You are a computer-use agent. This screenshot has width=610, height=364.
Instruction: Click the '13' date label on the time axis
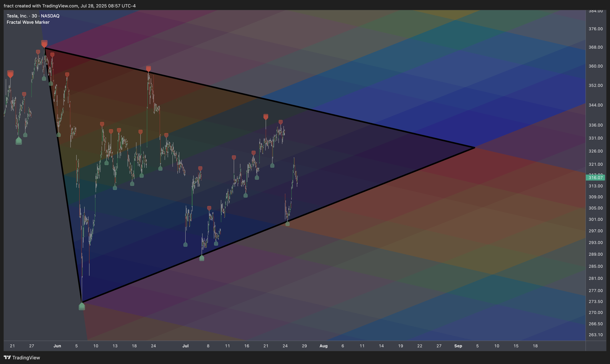coord(115,346)
